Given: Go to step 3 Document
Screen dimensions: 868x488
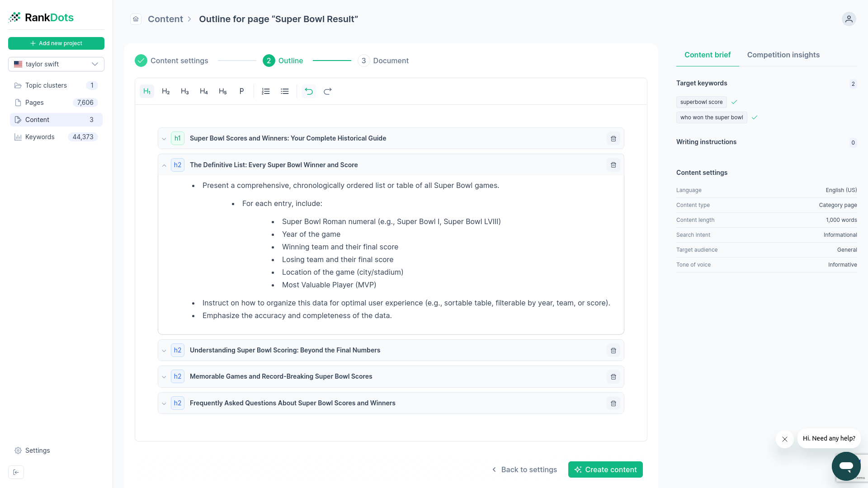Looking at the screenshot, I should 383,61.
